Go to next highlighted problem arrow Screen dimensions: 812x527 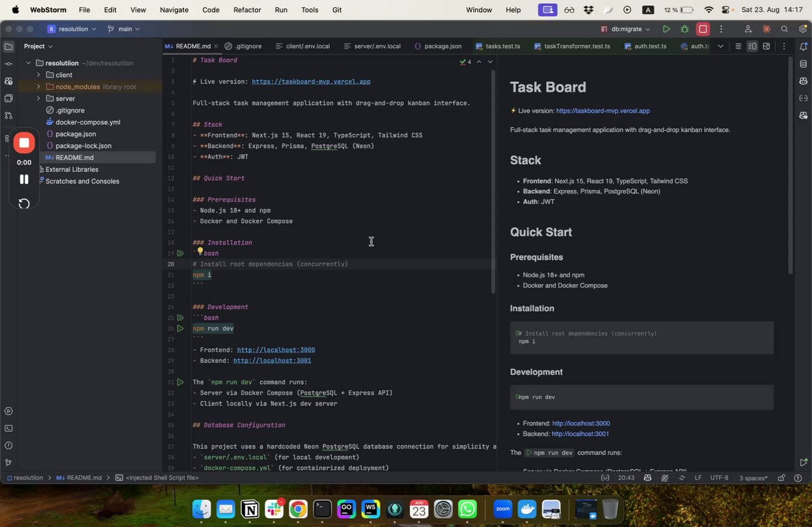(490, 62)
